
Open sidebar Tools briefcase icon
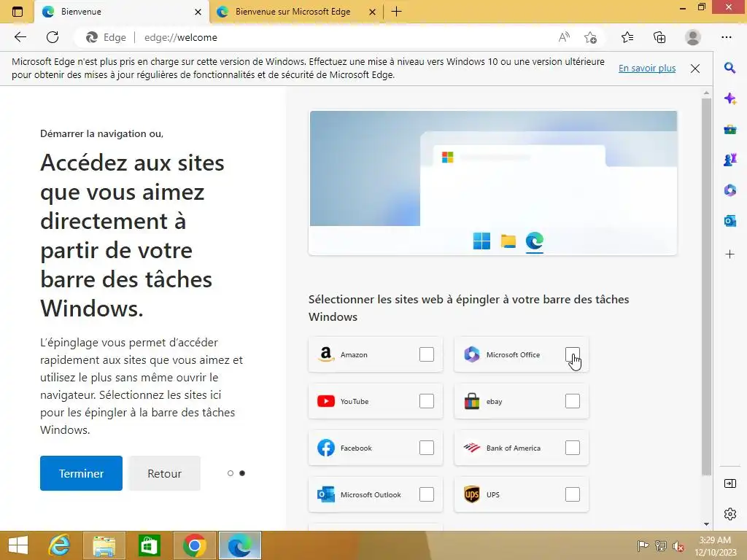(x=729, y=130)
